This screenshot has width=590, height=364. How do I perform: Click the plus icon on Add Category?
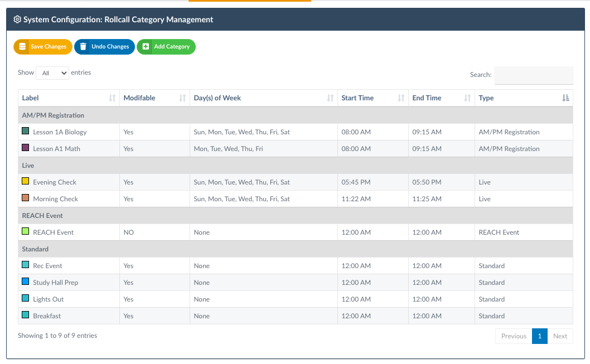(x=146, y=47)
